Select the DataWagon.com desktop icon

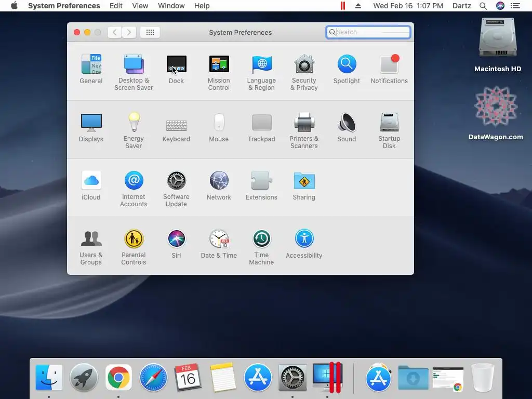(496, 113)
